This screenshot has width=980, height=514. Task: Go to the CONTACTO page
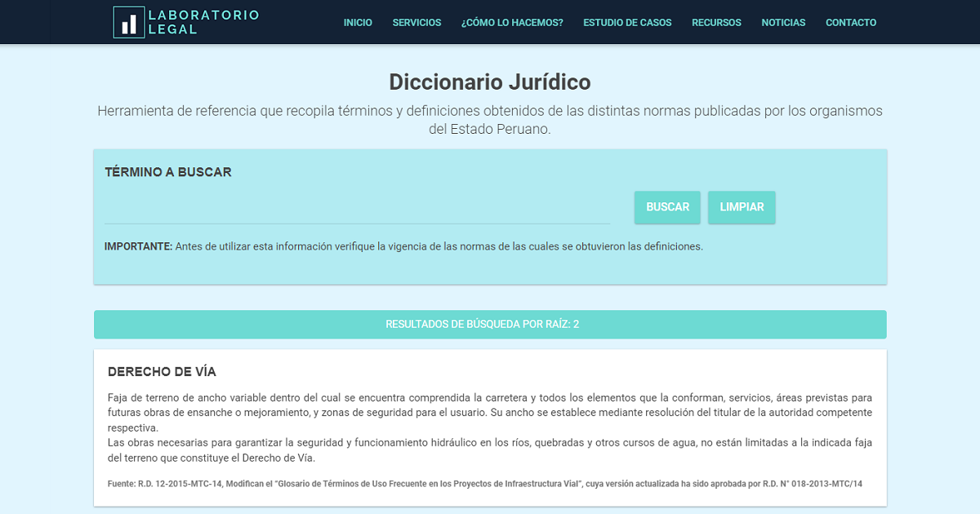click(x=851, y=23)
